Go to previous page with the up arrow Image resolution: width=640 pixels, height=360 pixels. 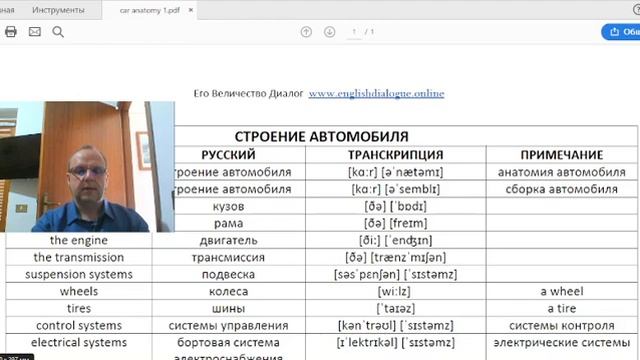point(306,32)
